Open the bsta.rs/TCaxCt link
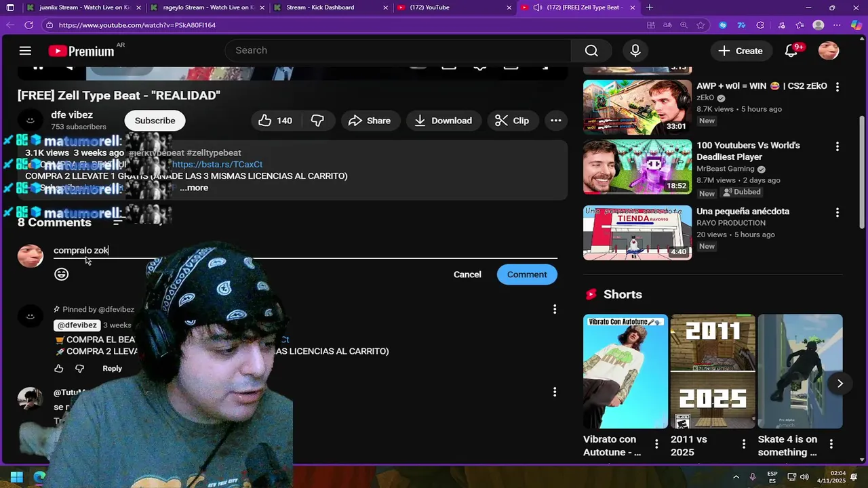Screen dimensions: 868x488 (x=217, y=164)
